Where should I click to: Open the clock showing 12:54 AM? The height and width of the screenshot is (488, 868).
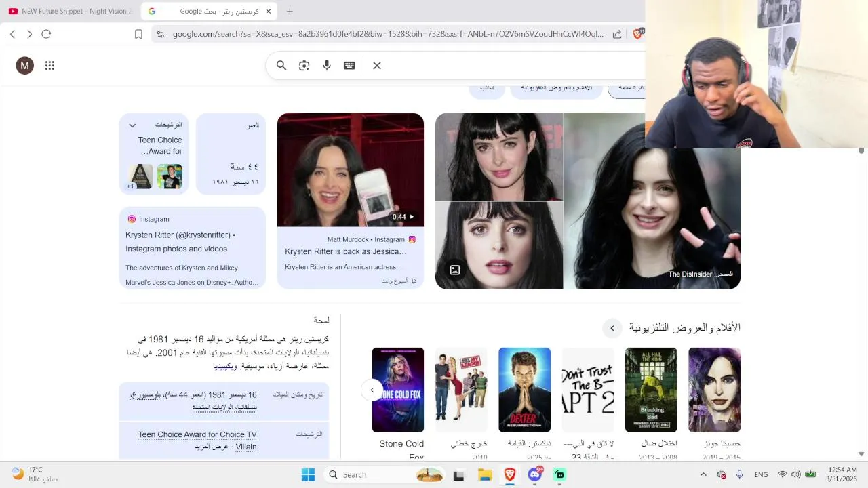pos(842,474)
